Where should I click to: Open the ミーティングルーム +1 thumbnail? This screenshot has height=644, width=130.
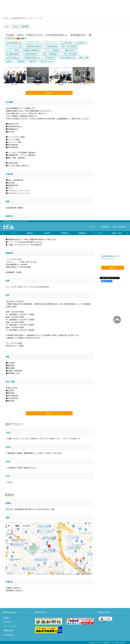[84, 75]
